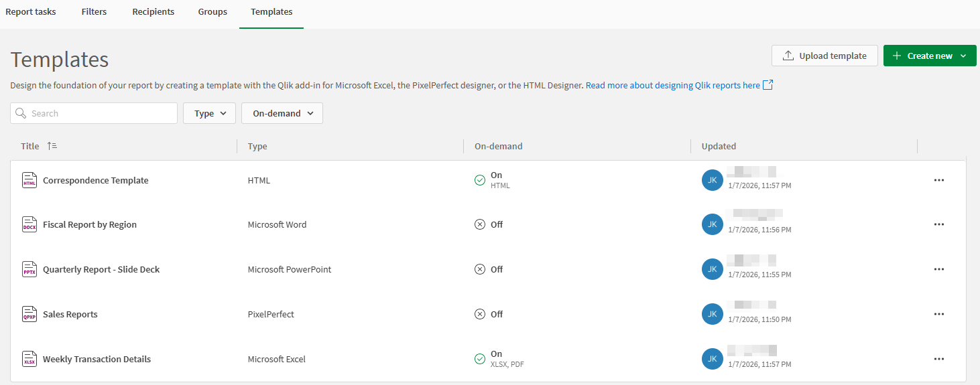
Task: Expand the On-demand filter dropdown
Action: coord(282,113)
